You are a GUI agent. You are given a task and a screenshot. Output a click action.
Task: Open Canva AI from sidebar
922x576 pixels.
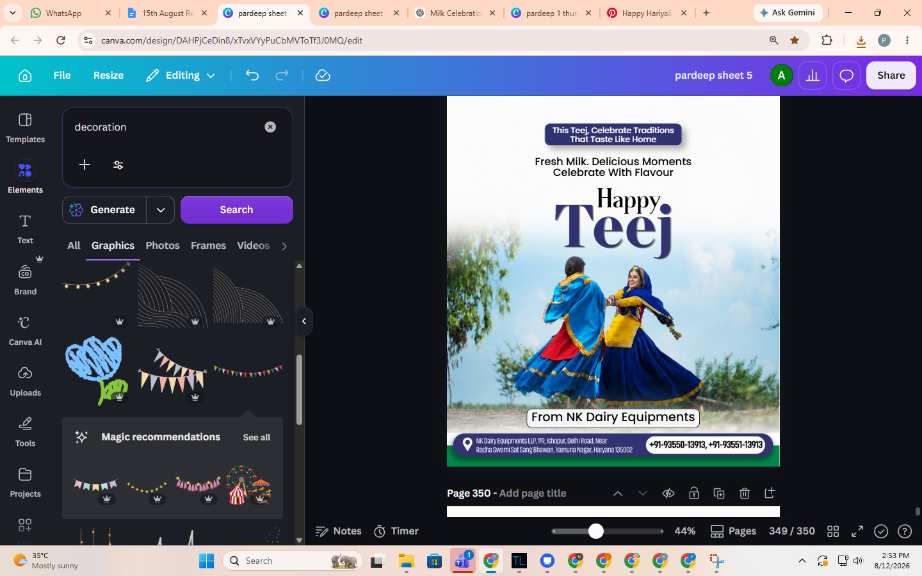point(25,330)
